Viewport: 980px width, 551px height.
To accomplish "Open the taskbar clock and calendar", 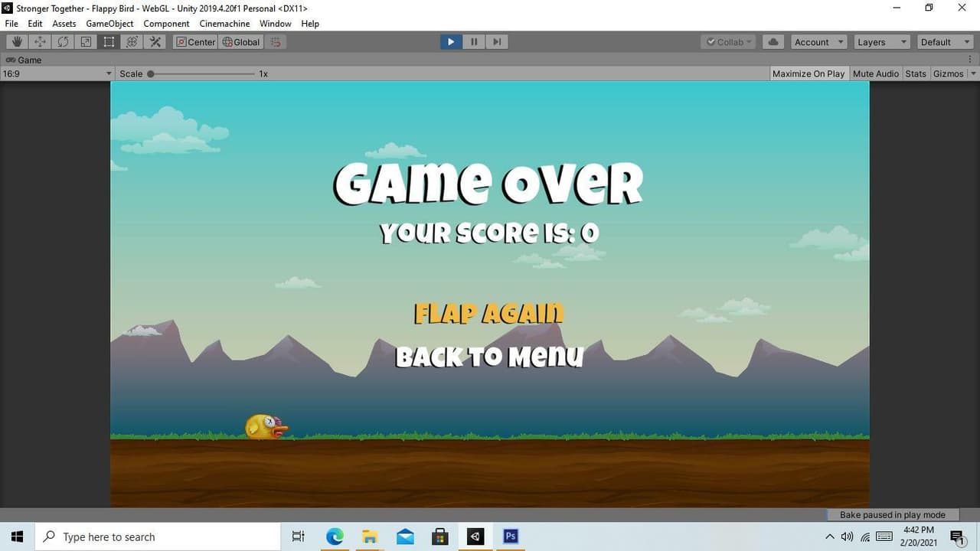I will tap(918, 536).
